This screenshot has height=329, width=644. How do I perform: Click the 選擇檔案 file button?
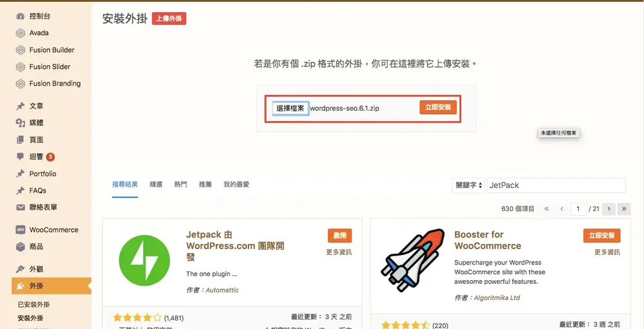[290, 108]
